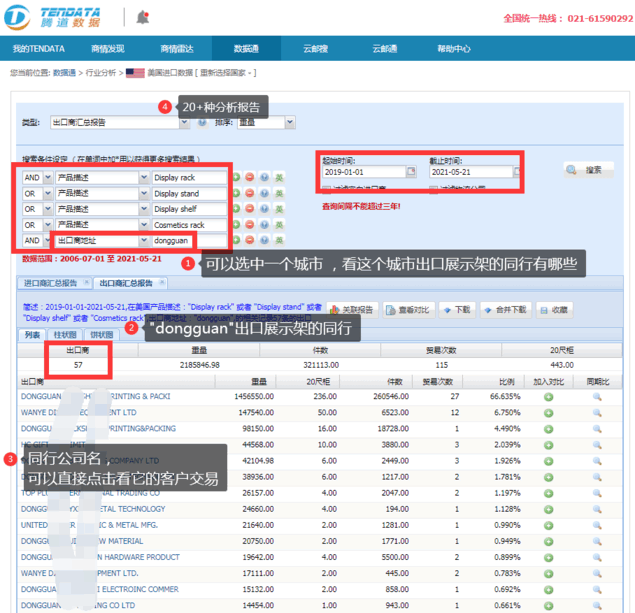Translate the Cosmetics rack keyword (英 icon)
635x613 pixels.
point(279,224)
